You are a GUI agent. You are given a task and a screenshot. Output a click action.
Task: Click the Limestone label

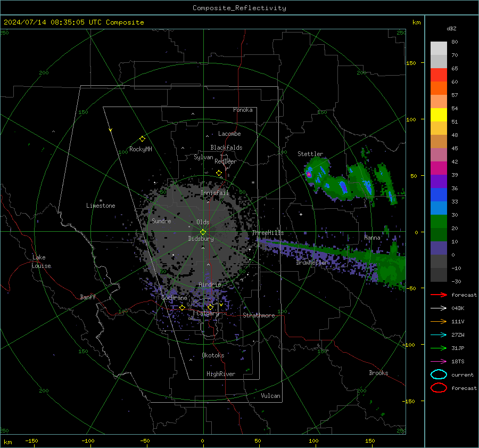click(101, 206)
